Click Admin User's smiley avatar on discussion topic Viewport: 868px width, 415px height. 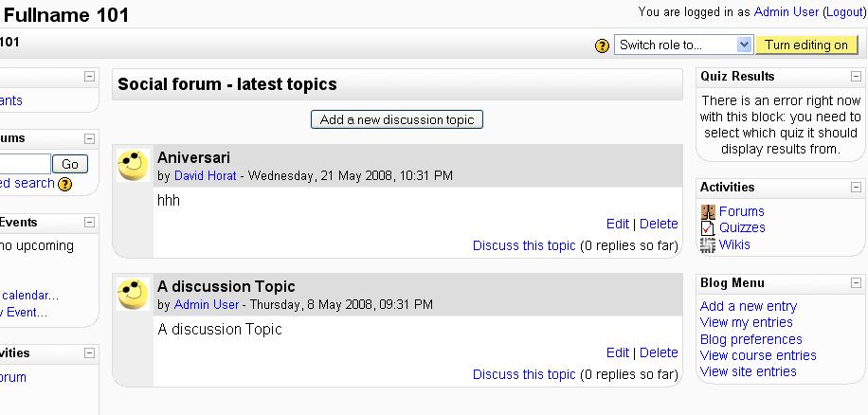[x=133, y=294]
